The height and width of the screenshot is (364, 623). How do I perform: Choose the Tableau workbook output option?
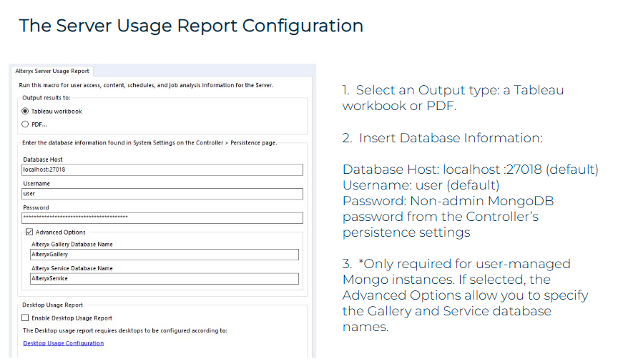(26, 112)
